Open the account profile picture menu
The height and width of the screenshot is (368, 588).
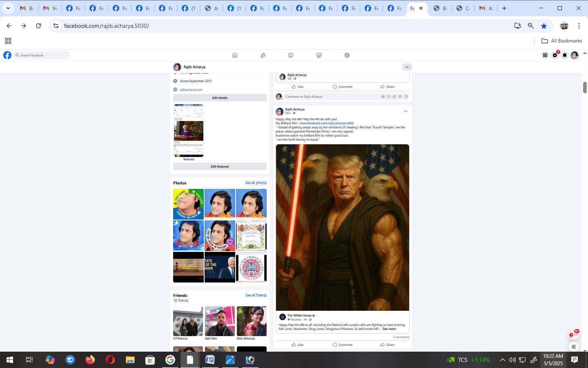575,55
